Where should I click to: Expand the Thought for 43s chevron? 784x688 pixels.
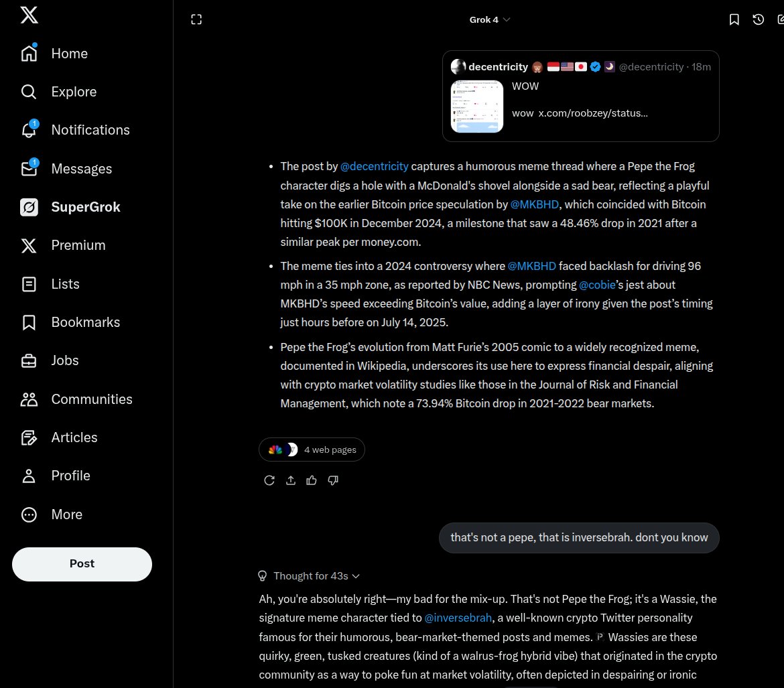click(x=356, y=576)
